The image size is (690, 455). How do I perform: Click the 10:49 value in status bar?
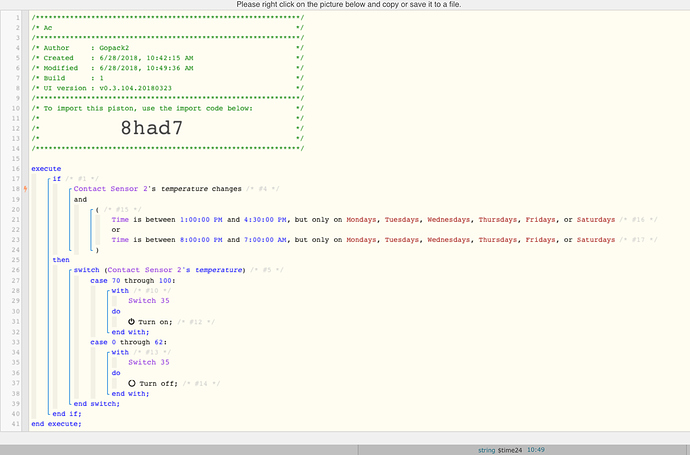[x=536, y=450]
